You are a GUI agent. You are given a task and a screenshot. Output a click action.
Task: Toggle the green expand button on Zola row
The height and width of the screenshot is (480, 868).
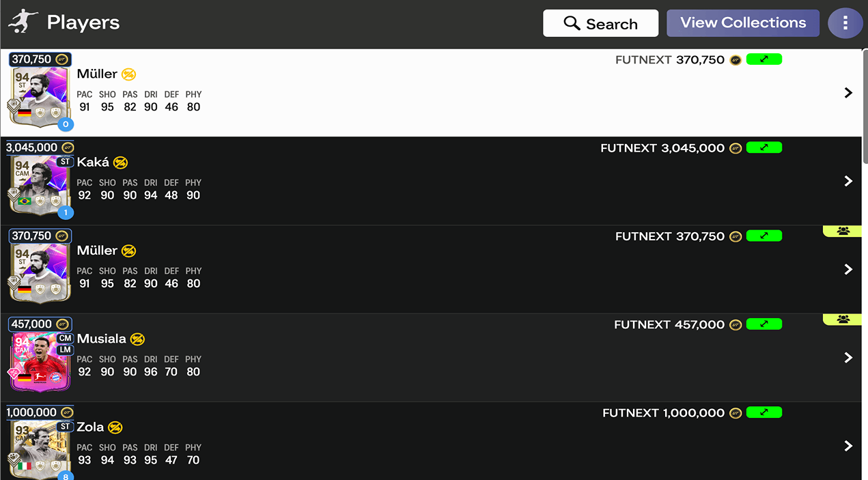(x=764, y=412)
